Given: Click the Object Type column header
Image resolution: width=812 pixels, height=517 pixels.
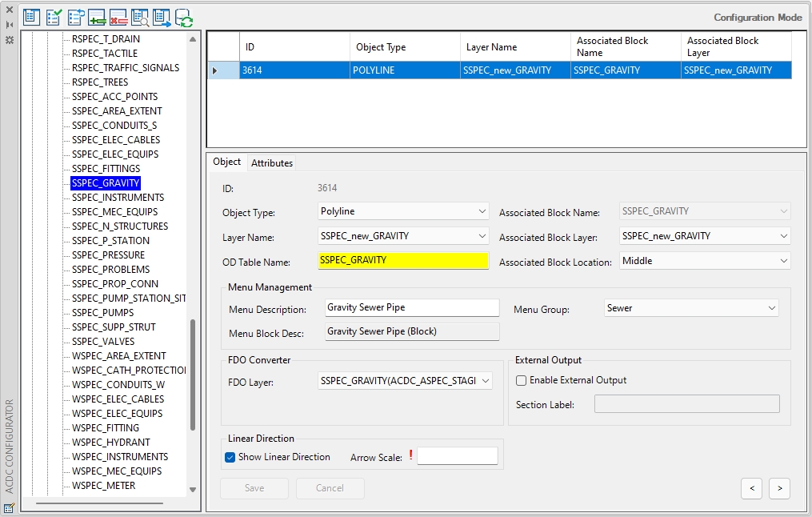Looking at the screenshot, I should pyautogui.click(x=405, y=46).
